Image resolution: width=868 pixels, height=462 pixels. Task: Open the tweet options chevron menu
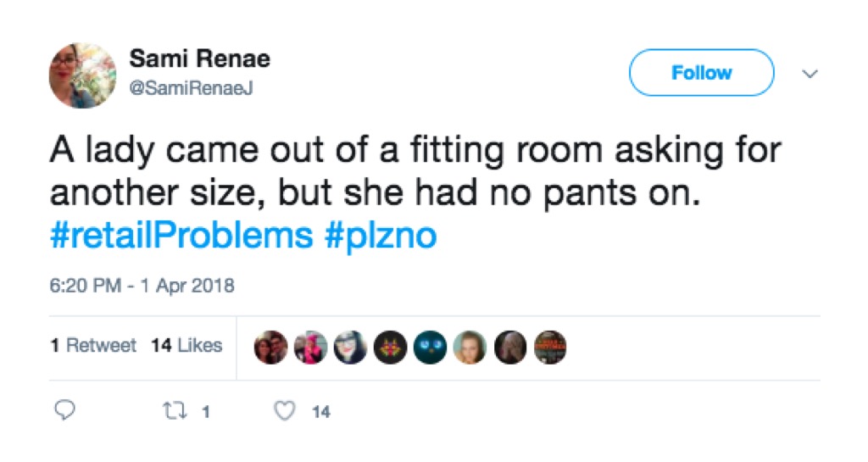(x=810, y=74)
